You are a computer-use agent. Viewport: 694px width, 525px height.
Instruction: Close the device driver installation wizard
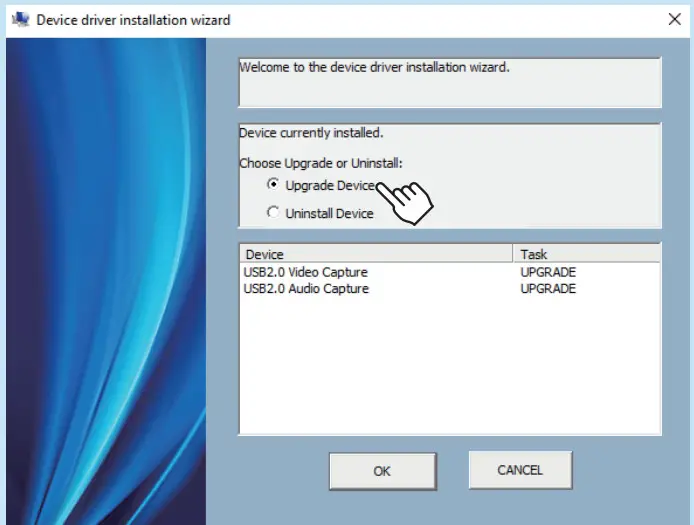(x=675, y=19)
